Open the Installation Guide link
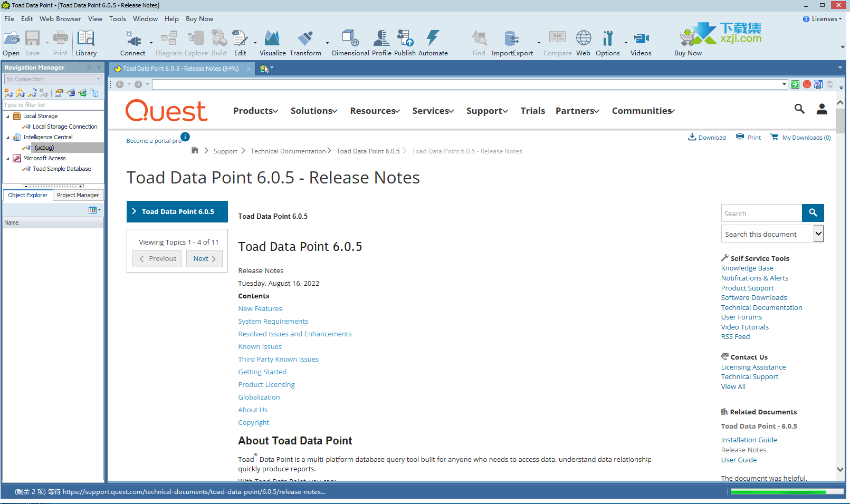Image resolution: width=850 pixels, height=504 pixels. (749, 440)
